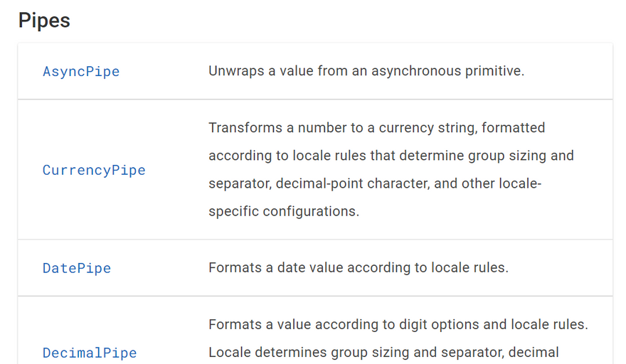Open the DecimalPipe link
Image resolution: width=626 pixels, height=364 pixels.
(x=90, y=353)
